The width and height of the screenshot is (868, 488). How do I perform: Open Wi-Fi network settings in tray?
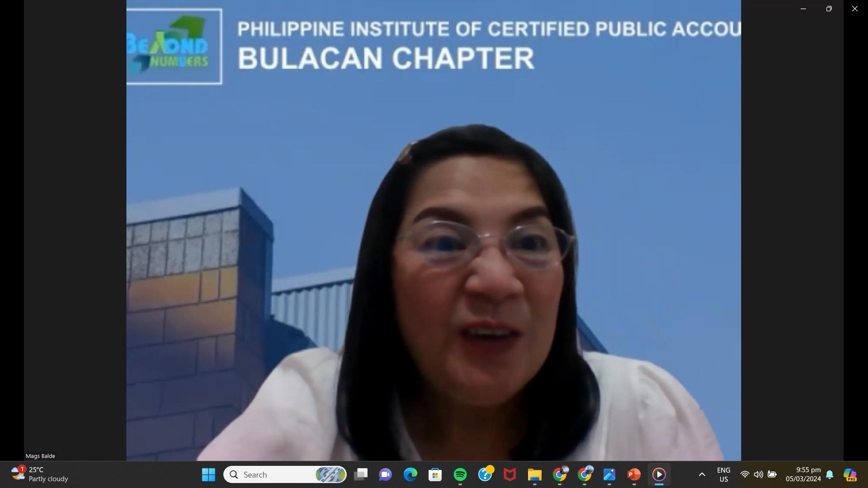[x=745, y=474]
